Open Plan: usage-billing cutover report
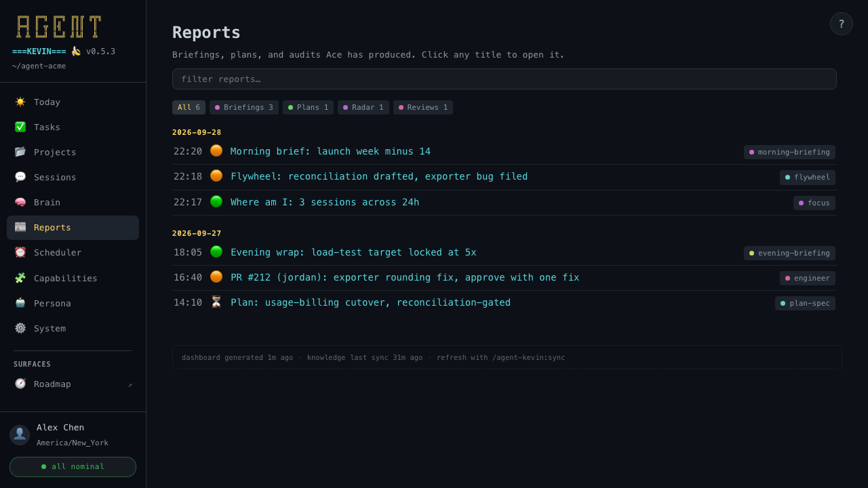Image resolution: width=868 pixels, height=488 pixels. [370, 302]
